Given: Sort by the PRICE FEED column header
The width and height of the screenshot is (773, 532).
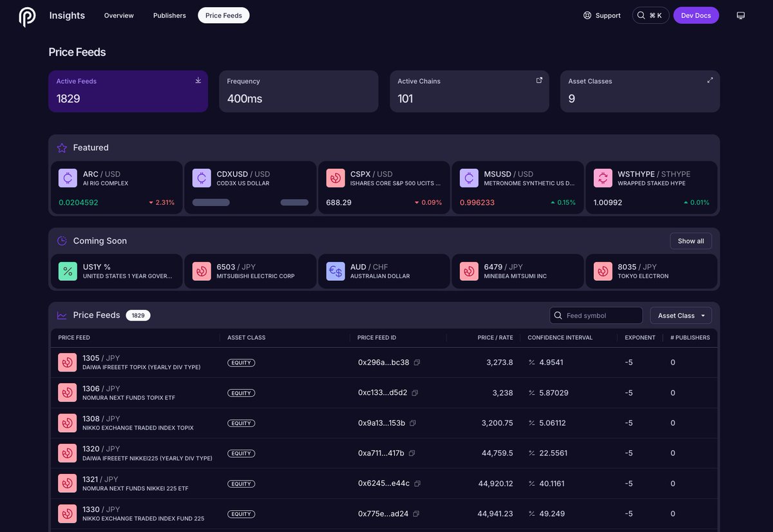Looking at the screenshot, I should (x=74, y=337).
